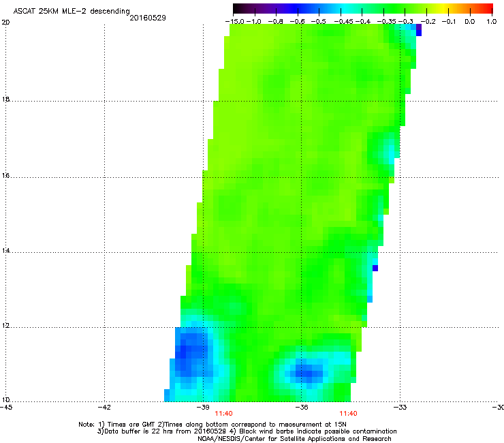Click the red end of the colorbar
The height and width of the screenshot is (443, 504).
tap(488, 9)
